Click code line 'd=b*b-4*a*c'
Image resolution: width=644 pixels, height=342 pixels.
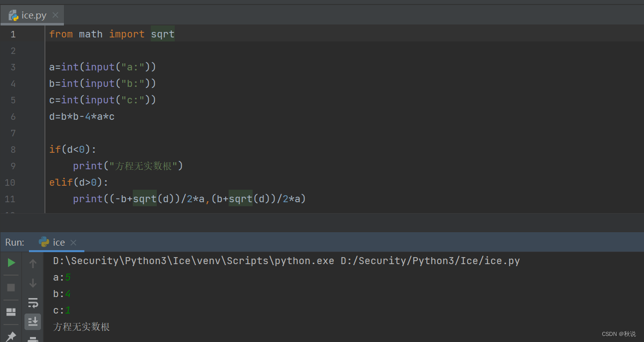[82, 116]
